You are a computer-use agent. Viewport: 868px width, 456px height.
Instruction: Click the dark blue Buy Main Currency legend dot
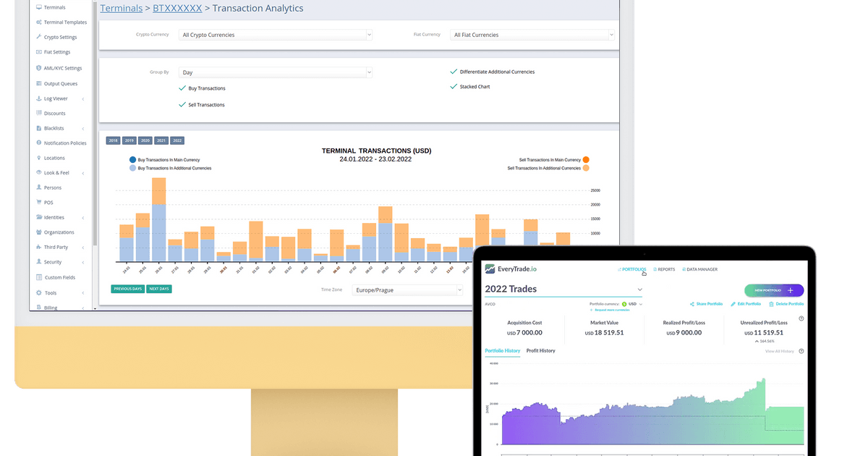(132, 160)
